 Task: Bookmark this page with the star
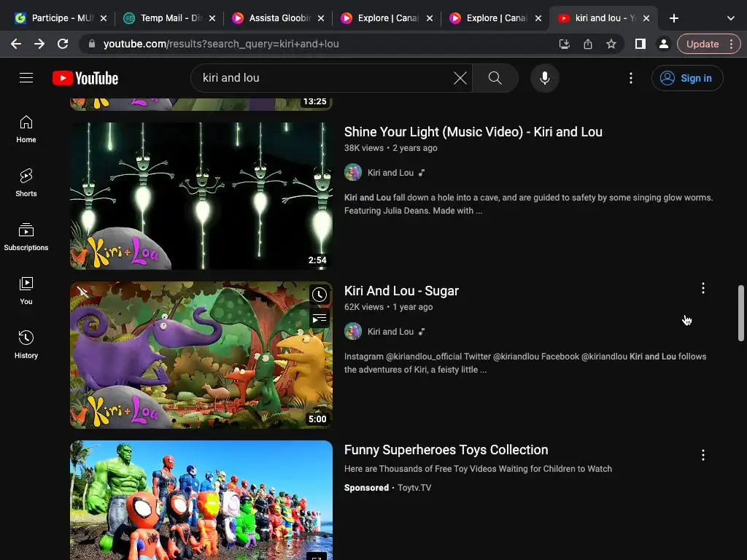tap(611, 44)
